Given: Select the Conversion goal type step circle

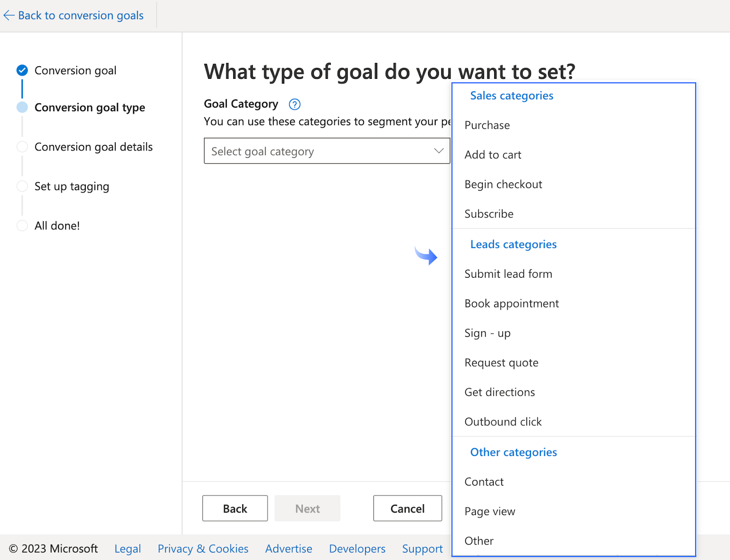Looking at the screenshot, I should [x=22, y=107].
